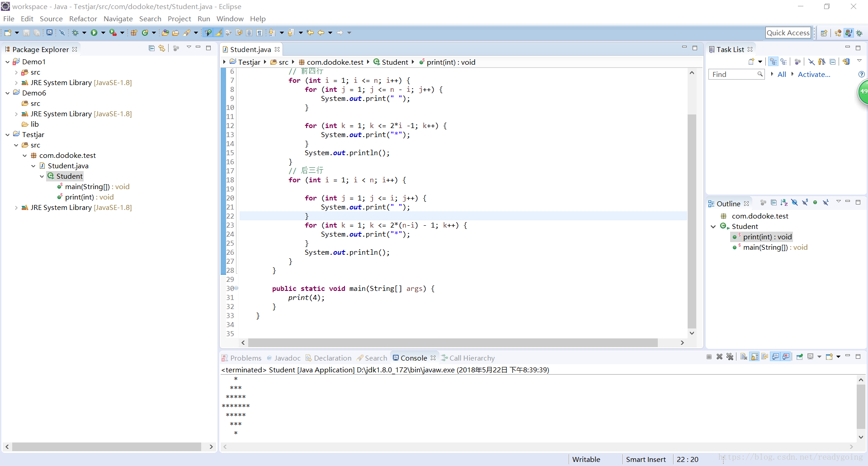The image size is (868, 466).
Task: Click the Skip All Breakpoints toolbar icon
Action: coord(62,33)
